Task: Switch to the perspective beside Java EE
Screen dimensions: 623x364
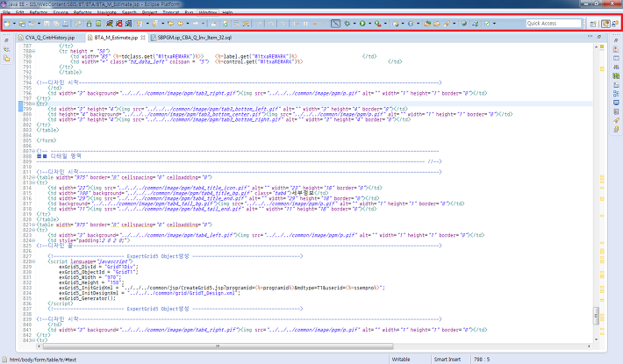Action: [x=615, y=24]
